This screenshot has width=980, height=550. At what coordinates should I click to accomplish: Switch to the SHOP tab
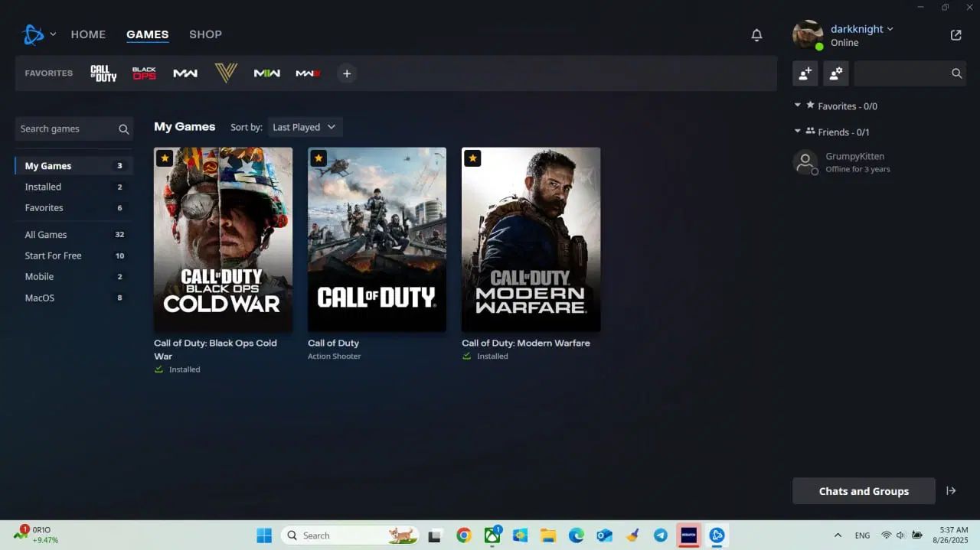click(205, 34)
